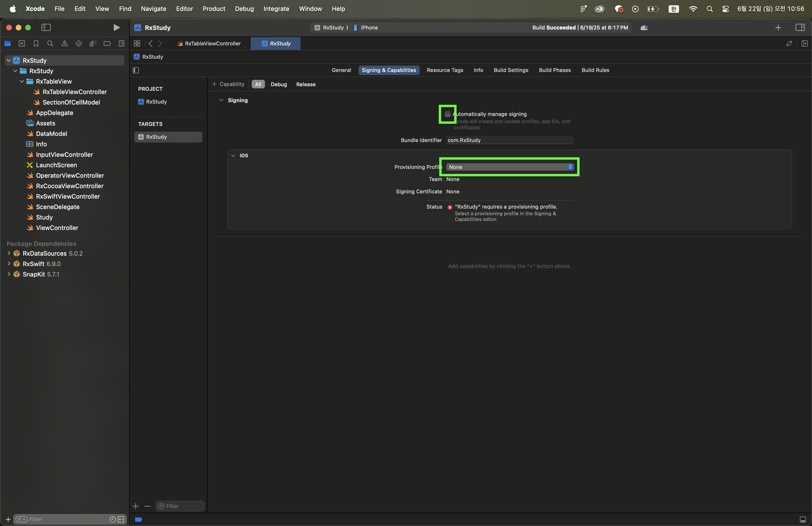
Task: Click the editor grid related-items icon
Action: 137,43
